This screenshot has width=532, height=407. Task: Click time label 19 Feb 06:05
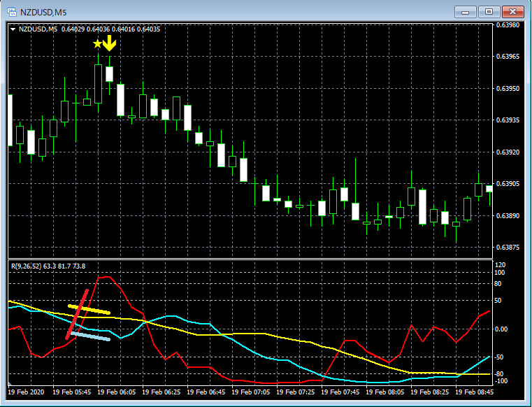[116, 392]
